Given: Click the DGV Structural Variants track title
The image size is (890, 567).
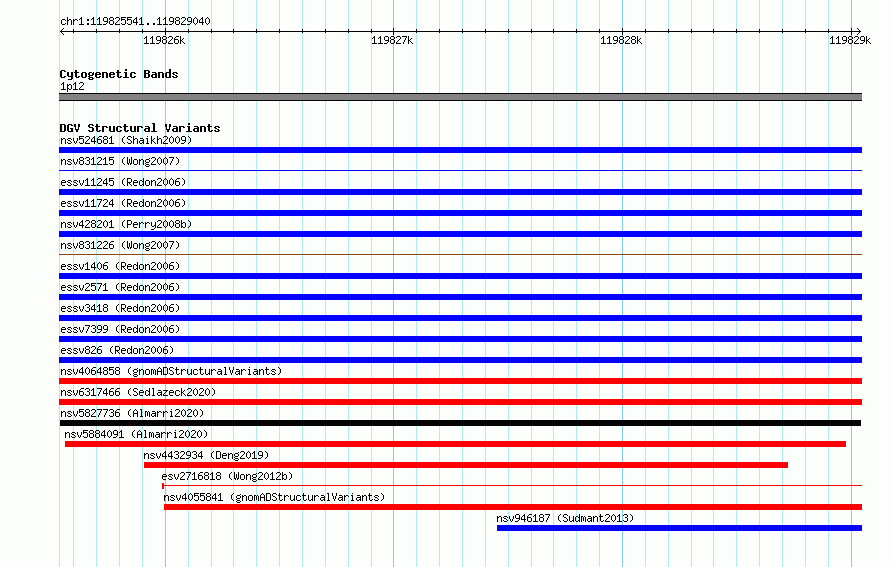Looking at the screenshot, I should pyautogui.click(x=140, y=128).
